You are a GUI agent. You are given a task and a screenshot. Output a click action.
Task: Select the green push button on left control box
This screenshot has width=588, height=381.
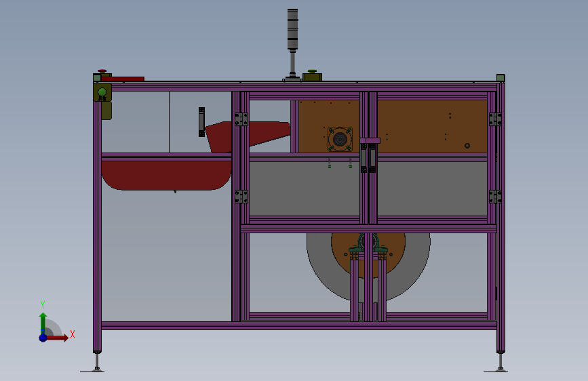coord(102,92)
